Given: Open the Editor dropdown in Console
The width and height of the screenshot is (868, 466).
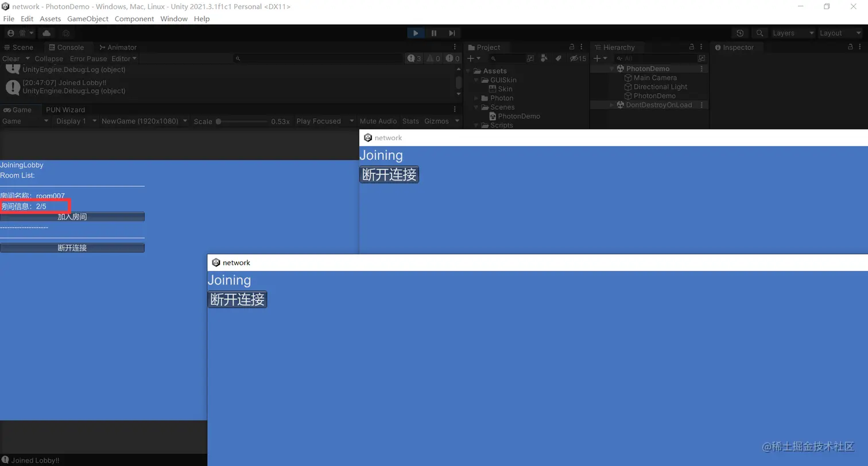Looking at the screenshot, I should 124,59.
